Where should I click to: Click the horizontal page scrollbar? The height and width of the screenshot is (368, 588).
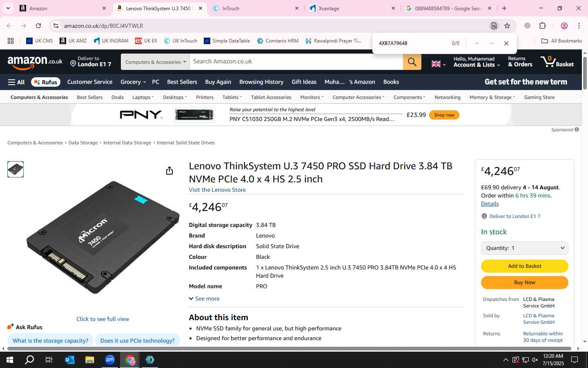point(290,349)
